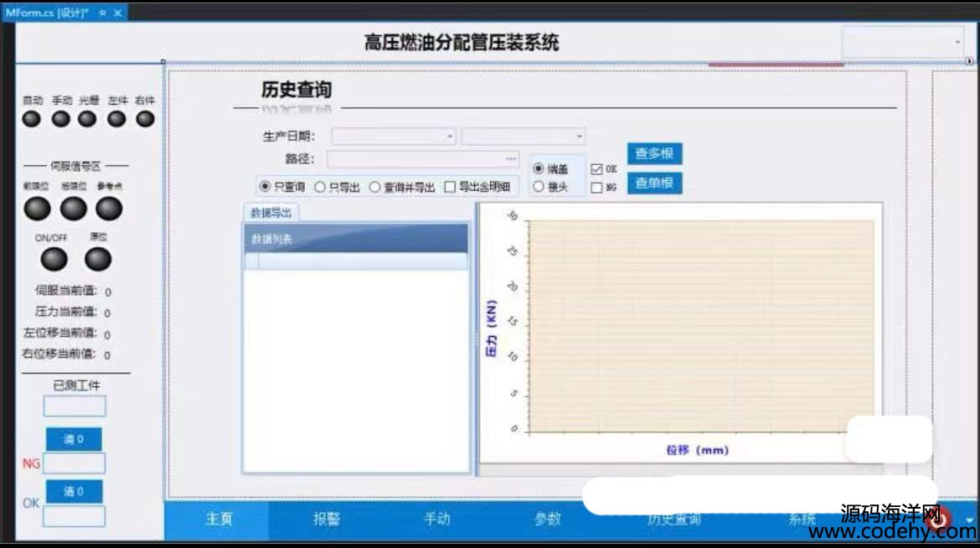
Task: Select the 接头 radio option
Action: (539, 188)
